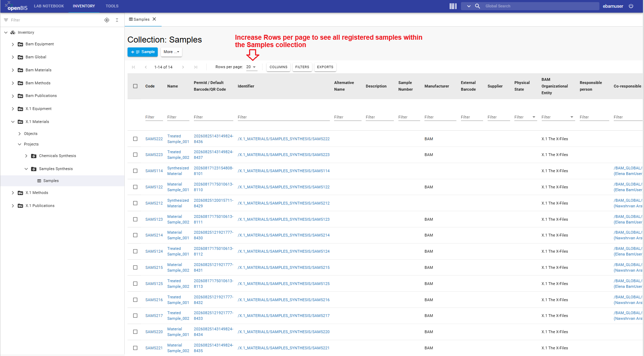
Task: Click the Bam Equipment space folder icon
Action: [x=20, y=44]
